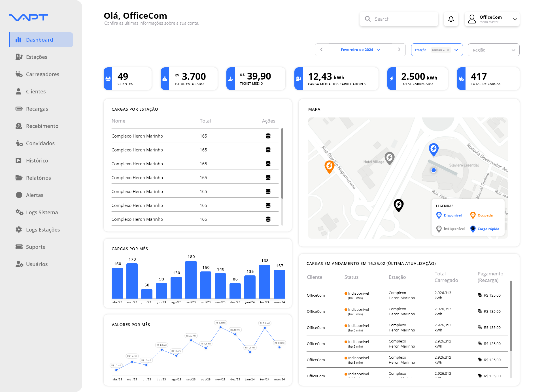Click the set/23 bar showing 180
Image resolution: width=544 pixels, height=392 pixels.
(x=191, y=280)
